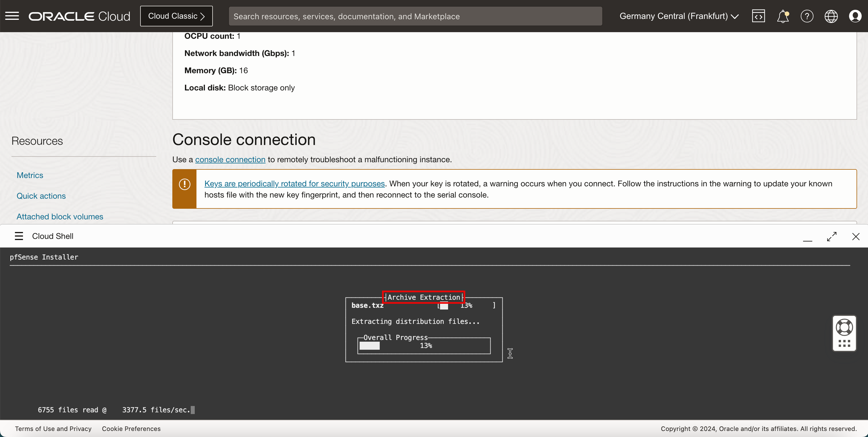Open the Cloud Shell hamburger menu
868x437 pixels.
19,236
